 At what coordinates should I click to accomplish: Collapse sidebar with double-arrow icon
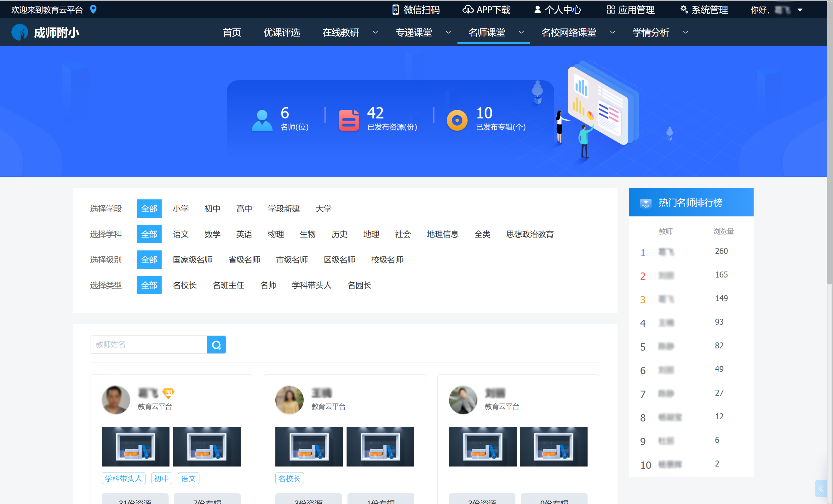tap(821, 489)
